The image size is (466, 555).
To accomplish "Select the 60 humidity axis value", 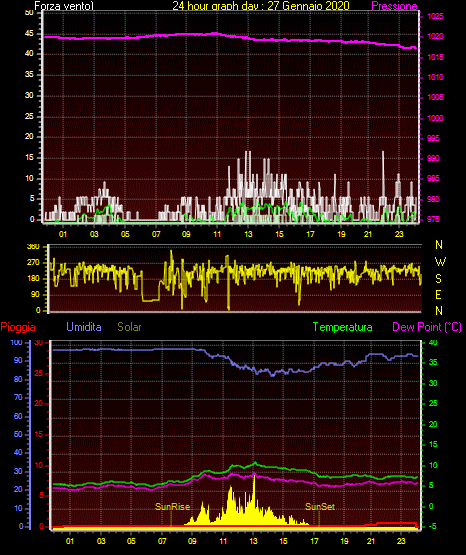I will (18, 416).
